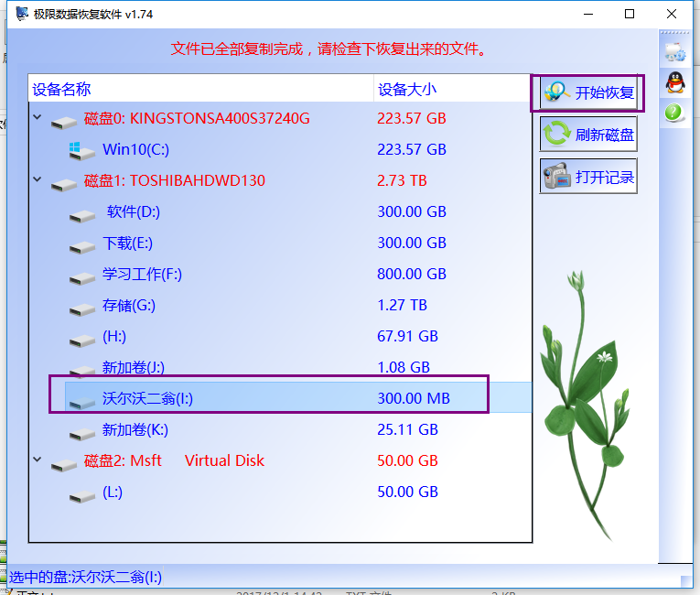Click the 25.11 GB size value
The width and height of the screenshot is (700, 595).
(x=407, y=429)
